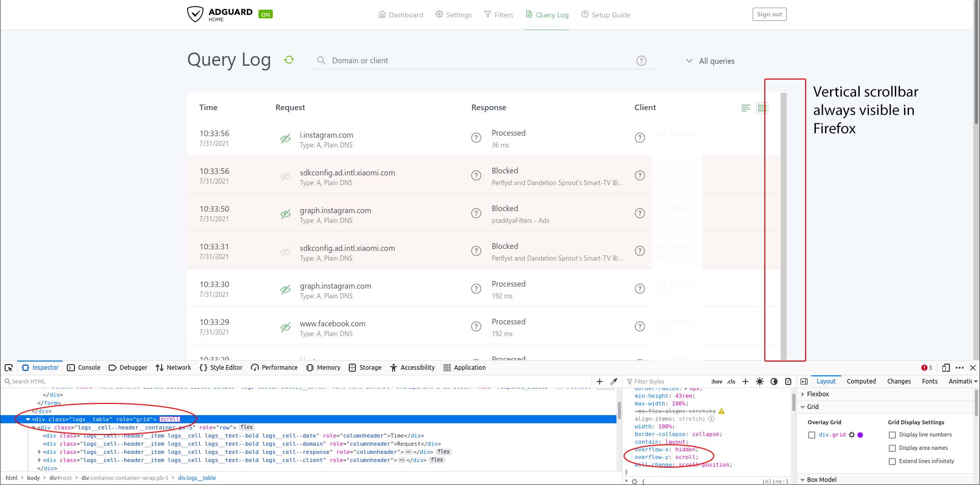Check the div.grid overlay checkbox

click(x=812, y=435)
